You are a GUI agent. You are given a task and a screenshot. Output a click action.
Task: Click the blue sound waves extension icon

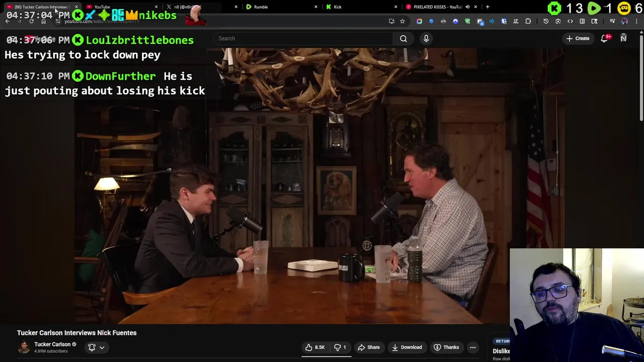492,21
